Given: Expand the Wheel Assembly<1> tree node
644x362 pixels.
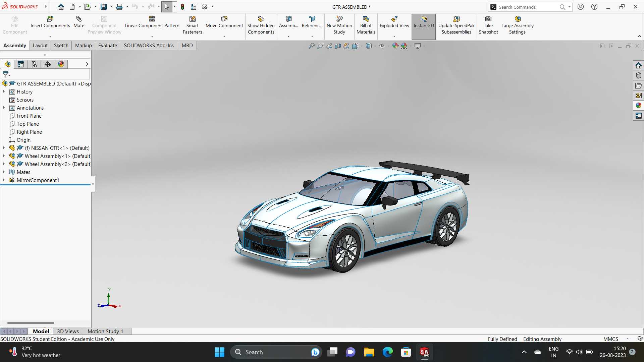Looking at the screenshot, I should pos(4,156).
